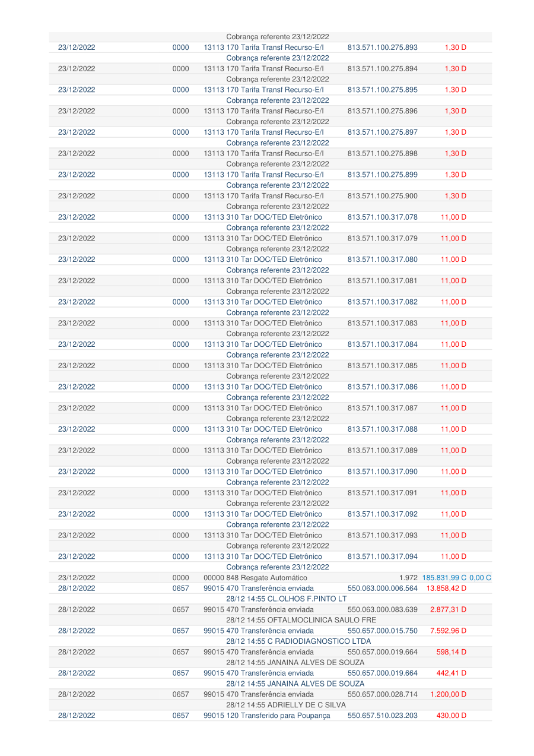Click document number 813.571.100.275.900
This screenshot has width=534, height=756.
(382, 196)
